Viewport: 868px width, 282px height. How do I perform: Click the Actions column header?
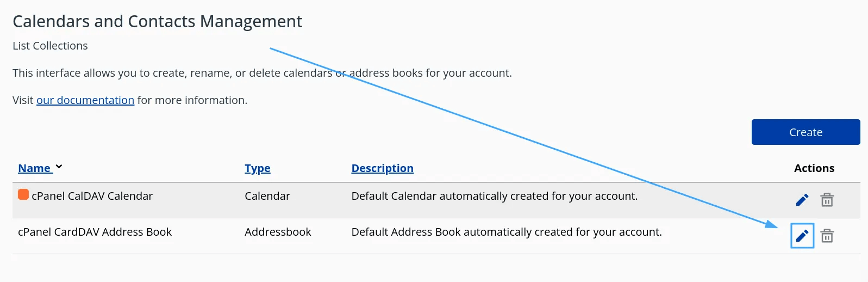(814, 168)
